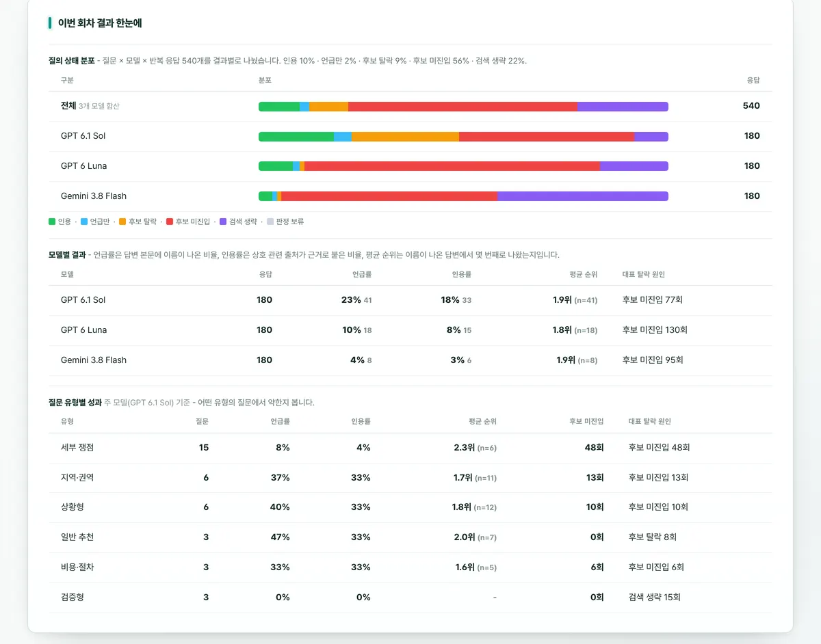Click the '이번 회차 결과 한눈에' heading
The image size is (821, 644).
(x=100, y=23)
